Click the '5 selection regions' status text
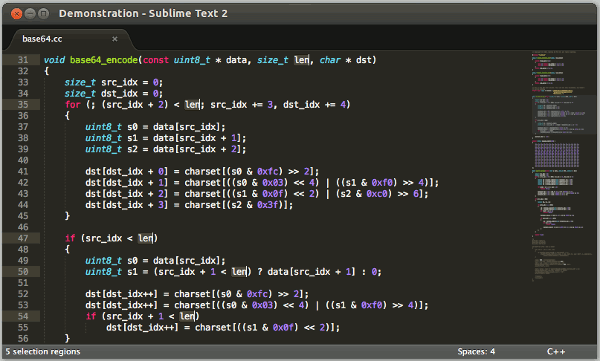This screenshot has height=361, width=600. 43,351
